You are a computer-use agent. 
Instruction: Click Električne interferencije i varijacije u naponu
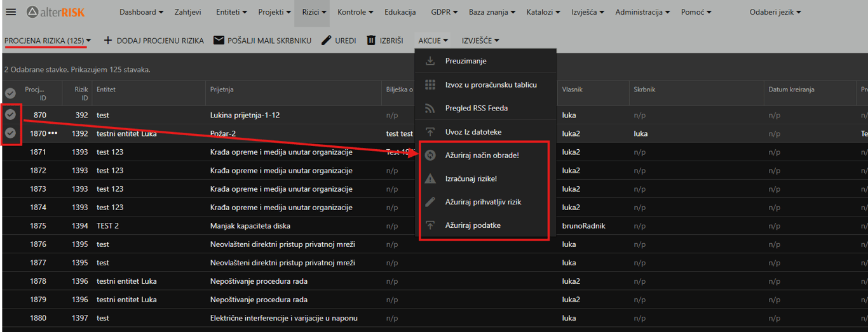coord(284,318)
